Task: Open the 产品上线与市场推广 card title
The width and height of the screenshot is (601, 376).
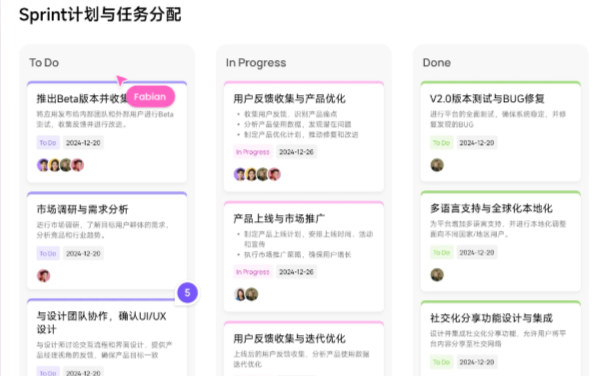Action: pos(279,218)
